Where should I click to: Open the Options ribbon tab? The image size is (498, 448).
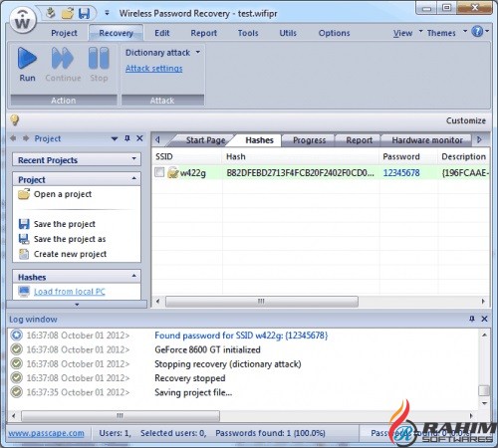[x=334, y=33]
